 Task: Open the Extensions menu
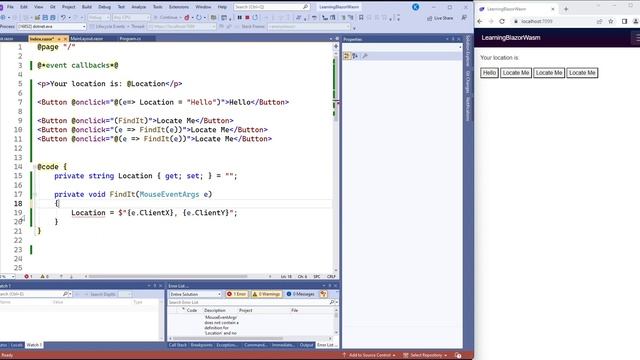(179, 7)
